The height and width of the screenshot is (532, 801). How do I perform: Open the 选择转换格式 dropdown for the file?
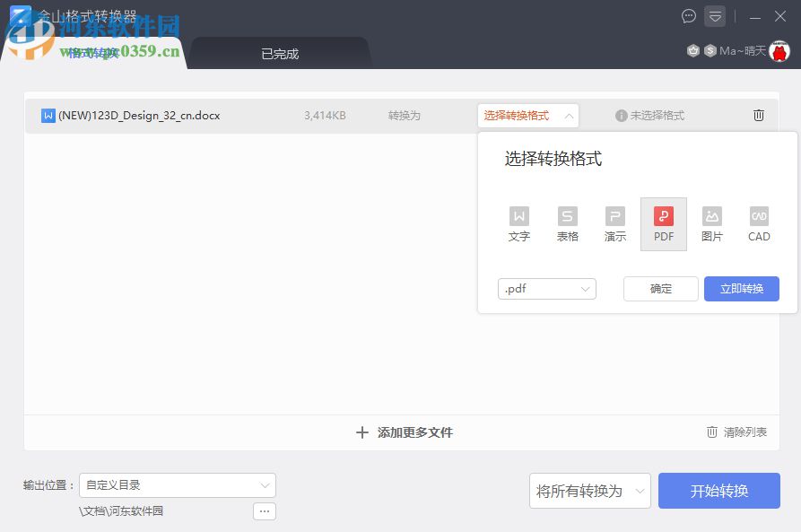(x=527, y=115)
